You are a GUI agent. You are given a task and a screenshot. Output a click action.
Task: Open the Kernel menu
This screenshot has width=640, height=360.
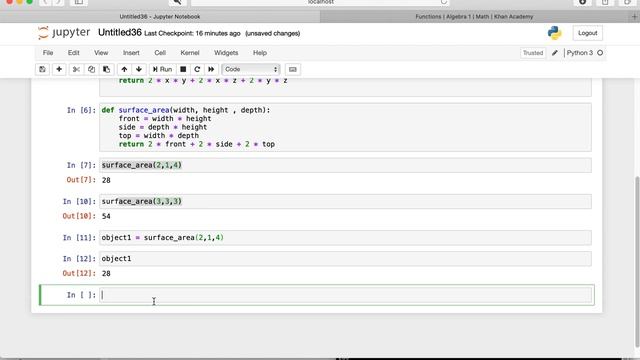(190, 53)
